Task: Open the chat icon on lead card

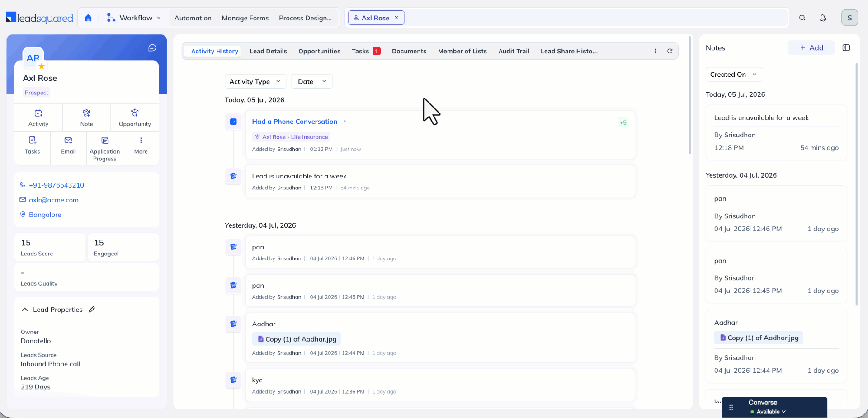Action: (x=152, y=48)
